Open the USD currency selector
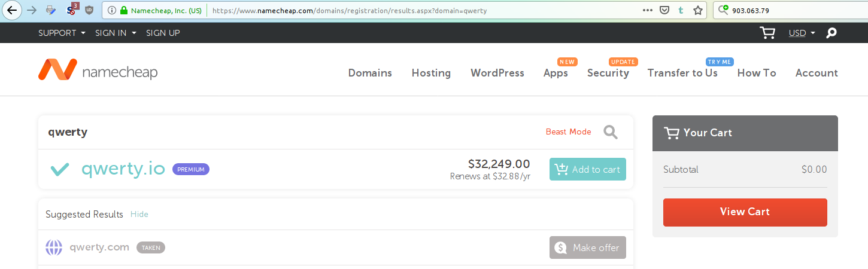 pos(802,33)
